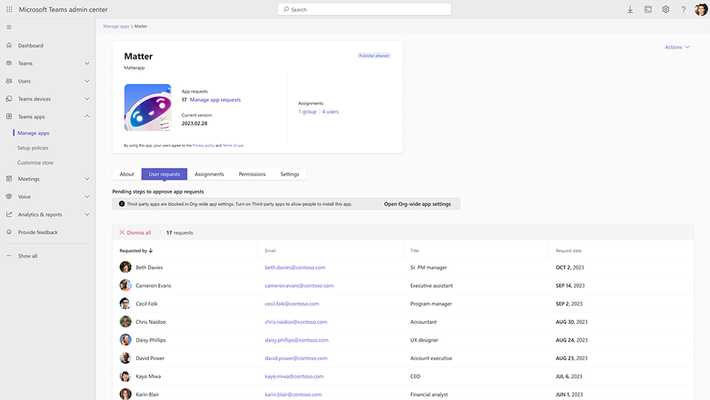
Task: Click the Manage apps breadcrumb link
Action: coord(116,26)
